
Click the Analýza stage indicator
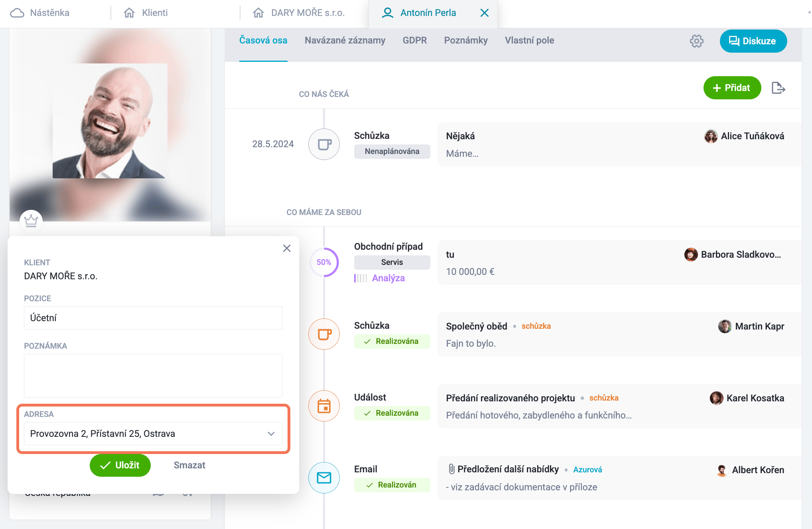[379, 278]
